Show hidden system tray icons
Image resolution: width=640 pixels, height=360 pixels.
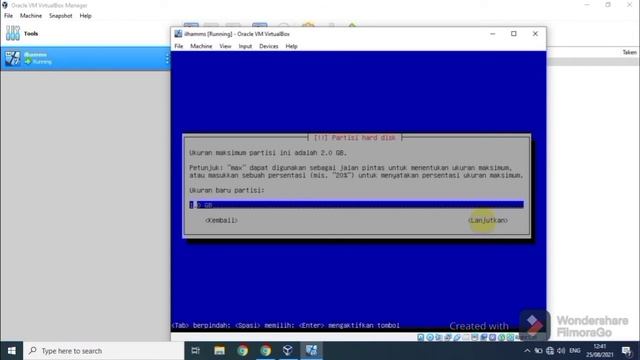[x=527, y=351]
